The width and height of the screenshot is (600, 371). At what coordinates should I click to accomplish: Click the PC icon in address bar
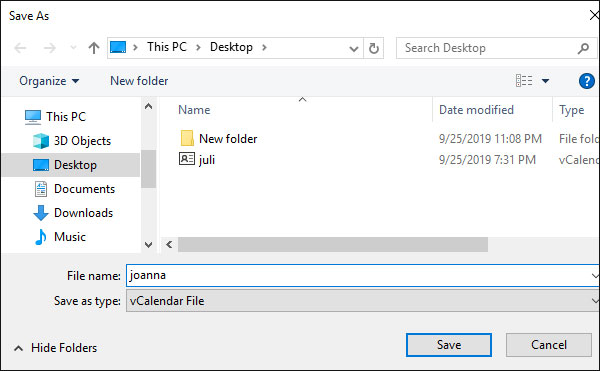pyautogui.click(x=118, y=47)
